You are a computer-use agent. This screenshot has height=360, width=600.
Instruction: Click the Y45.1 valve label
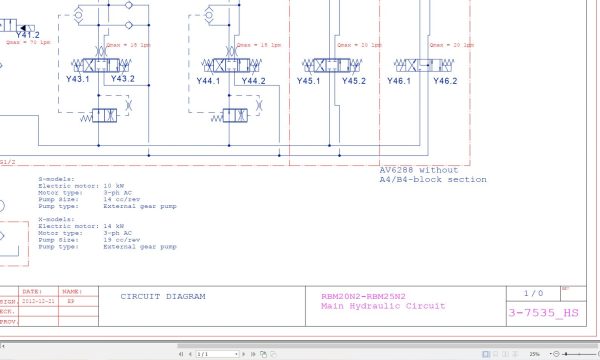[308, 81]
